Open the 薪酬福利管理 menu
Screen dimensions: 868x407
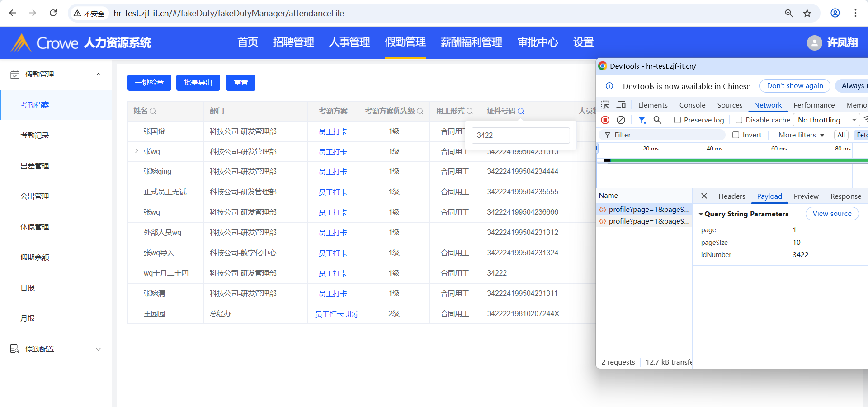[471, 42]
